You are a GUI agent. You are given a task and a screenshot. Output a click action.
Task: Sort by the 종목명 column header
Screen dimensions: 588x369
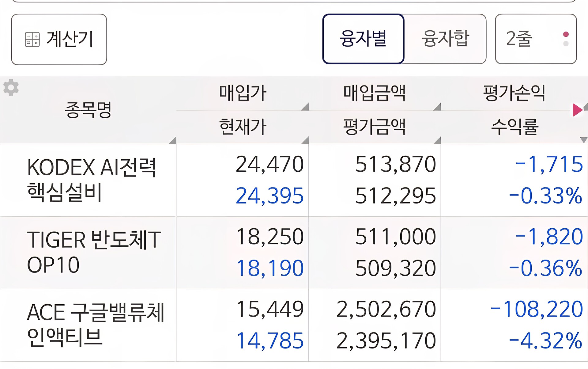pyautogui.click(x=88, y=110)
